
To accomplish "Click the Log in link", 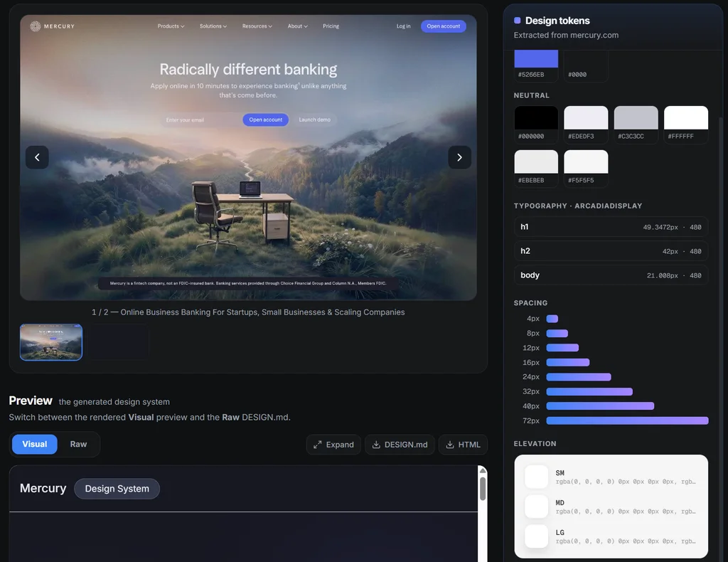I will point(404,26).
